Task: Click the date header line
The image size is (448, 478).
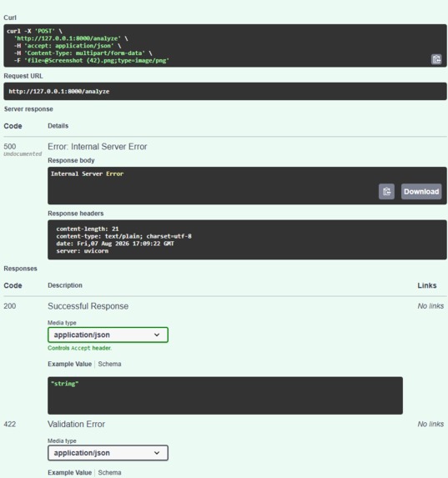Action: (x=115, y=244)
